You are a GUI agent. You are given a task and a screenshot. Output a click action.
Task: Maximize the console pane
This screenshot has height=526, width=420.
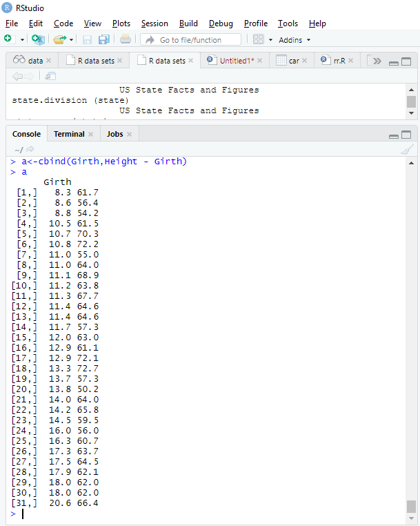click(x=406, y=135)
